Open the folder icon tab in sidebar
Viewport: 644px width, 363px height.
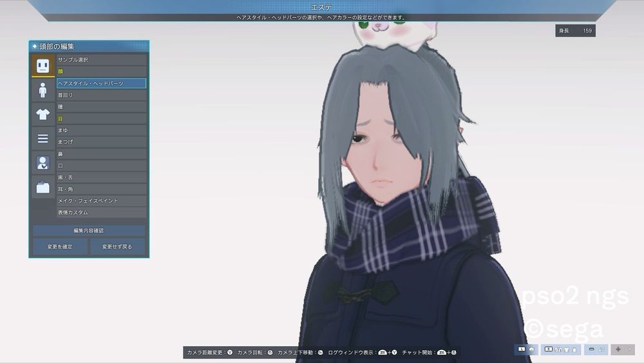coord(43,188)
